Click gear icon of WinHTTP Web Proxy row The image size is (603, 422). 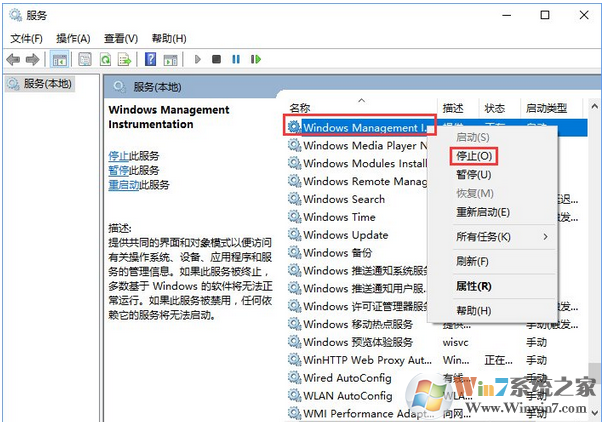coord(294,360)
